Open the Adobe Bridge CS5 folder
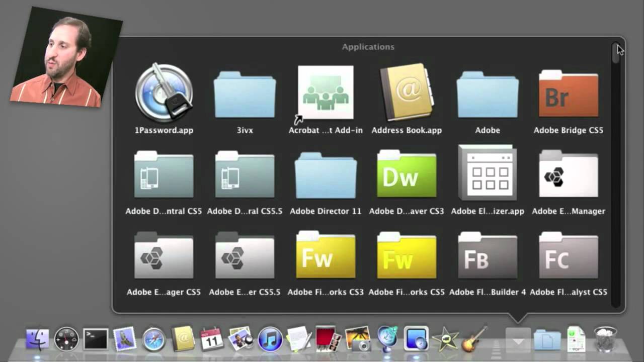This screenshot has height=362, width=644. click(569, 94)
